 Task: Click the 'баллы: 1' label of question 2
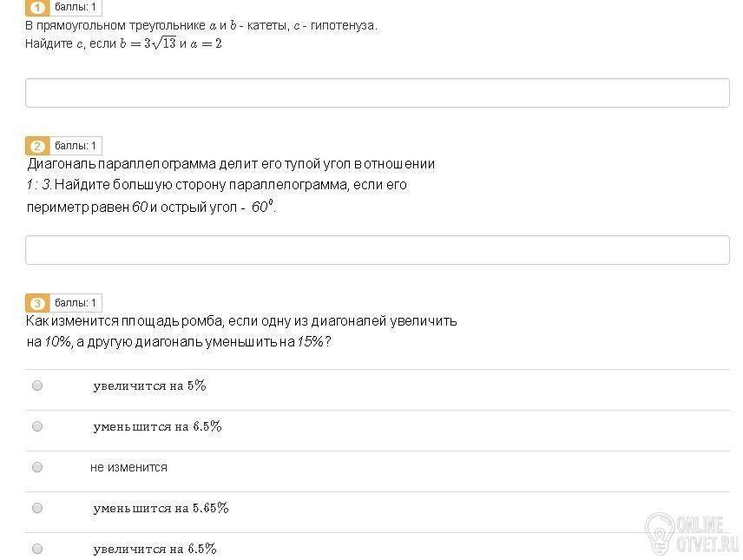(76, 146)
